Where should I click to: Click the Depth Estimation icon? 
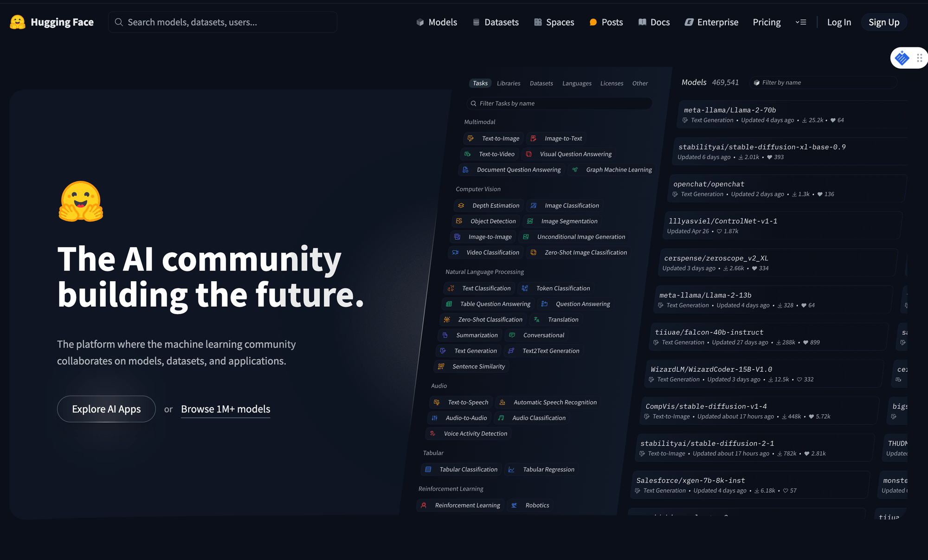coord(461,206)
